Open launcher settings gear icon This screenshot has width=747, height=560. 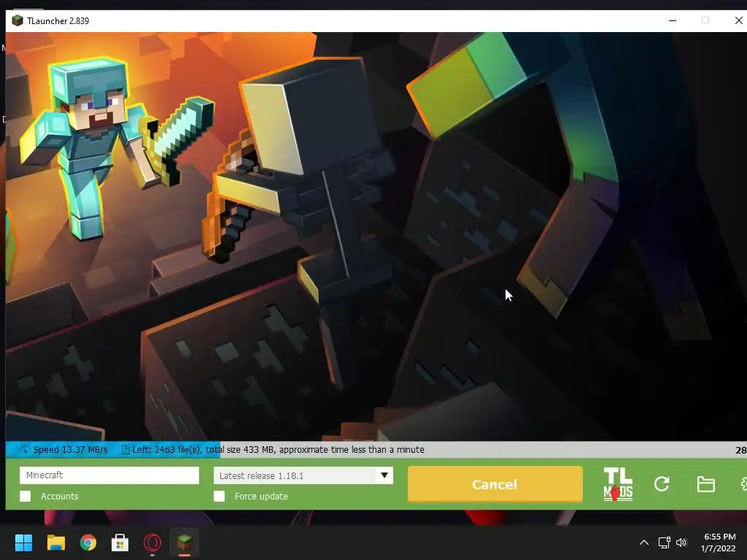pyautogui.click(x=743, y=484)
